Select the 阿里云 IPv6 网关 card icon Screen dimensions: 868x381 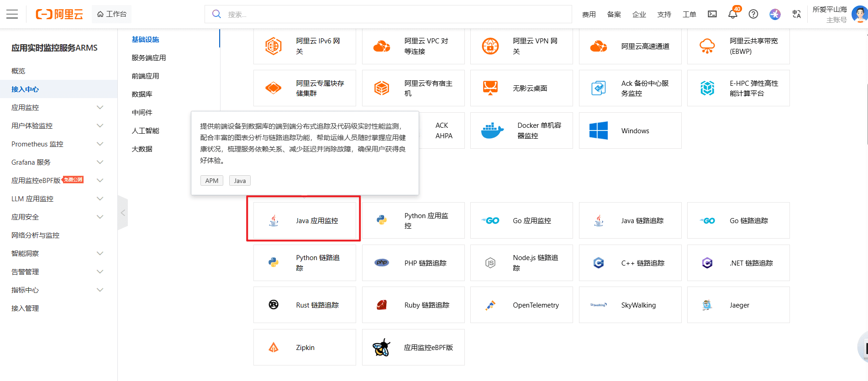pyautogui.click(x=274, y=46)
